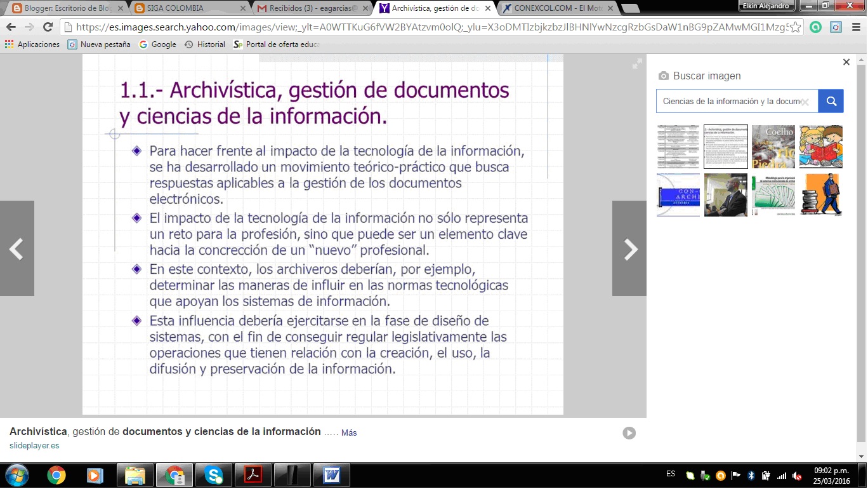Open the Yahoo image slideshow play button
The image size is (868, 489).
tap(629, 432)
